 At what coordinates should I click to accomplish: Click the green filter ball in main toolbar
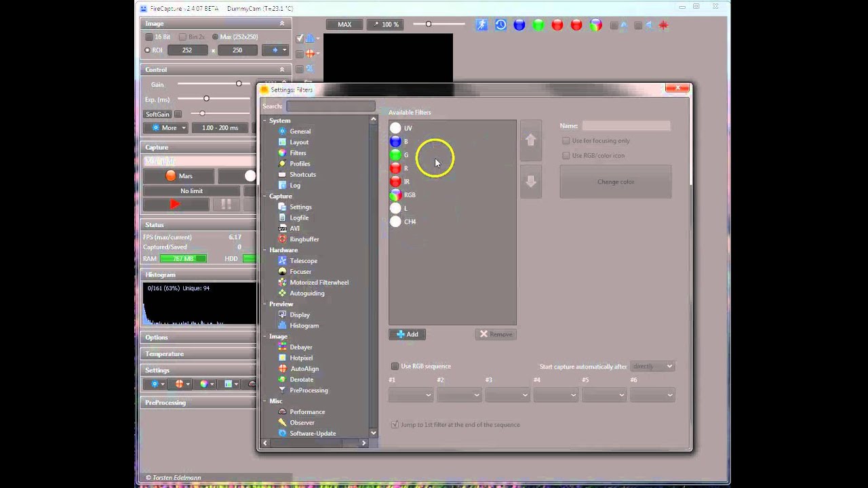[538, 25]
